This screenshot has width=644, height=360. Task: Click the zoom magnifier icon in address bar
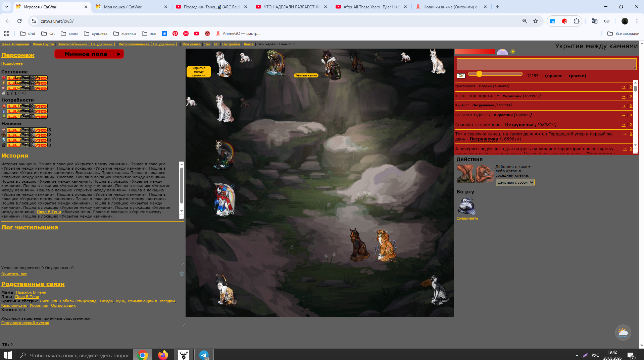[525, 21]
